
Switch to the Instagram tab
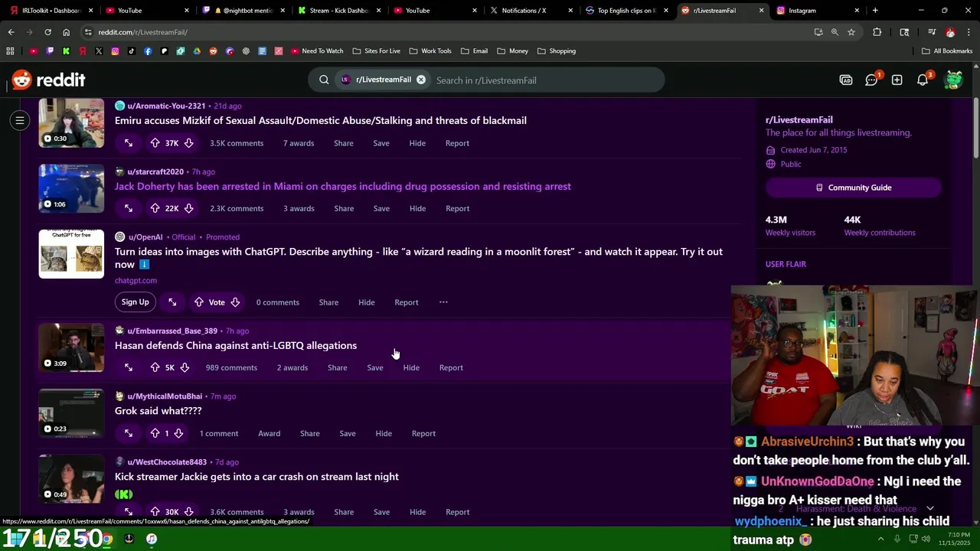tap(818, 11)
